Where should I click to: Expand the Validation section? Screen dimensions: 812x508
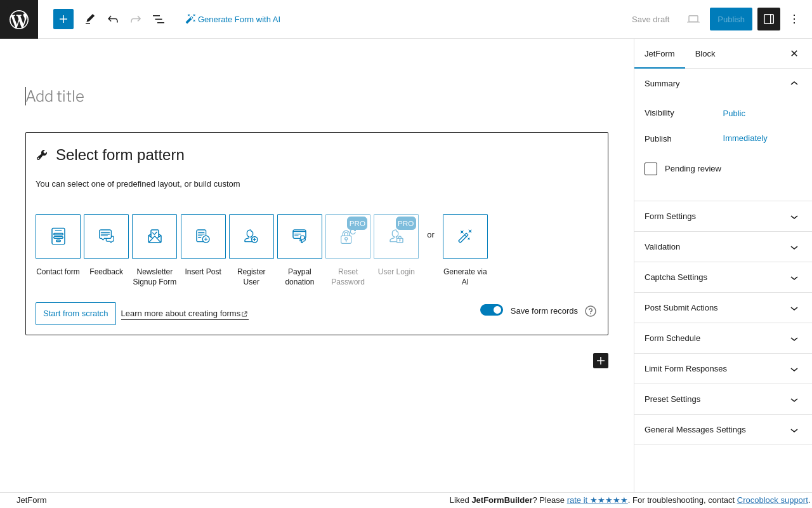[x=723, y=247]
